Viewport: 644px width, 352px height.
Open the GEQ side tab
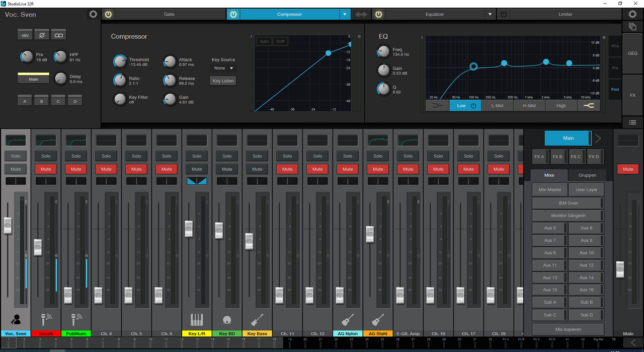click(632, 53)
